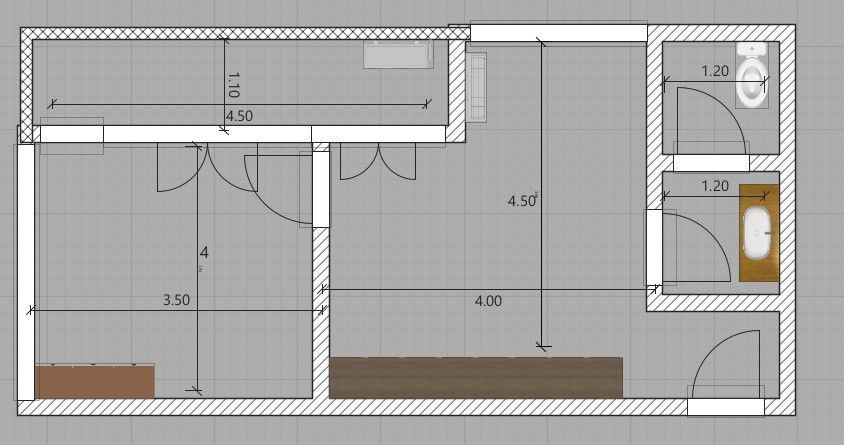
Task: Select the brown cabinet in bottom-left room
Action: [x=95, y=381]
